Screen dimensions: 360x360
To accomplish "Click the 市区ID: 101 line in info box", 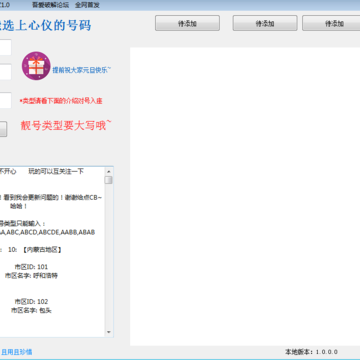I will click(x=31, y=267).
